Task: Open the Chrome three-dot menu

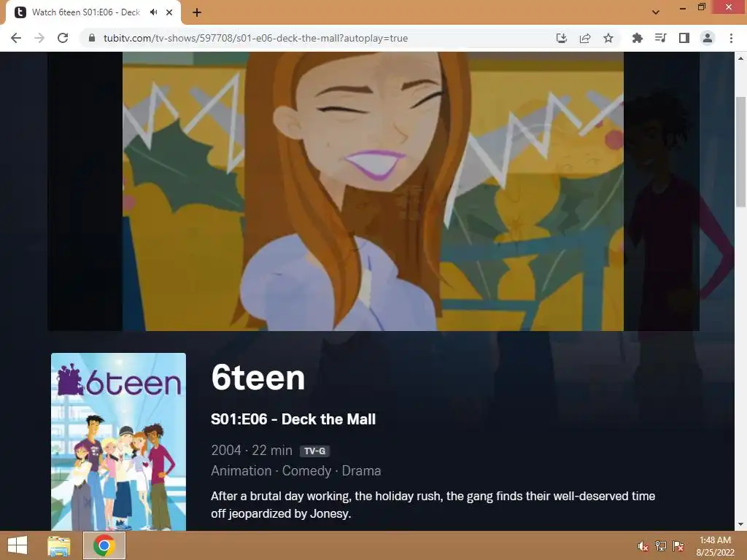Action: [x=731, y=38]
